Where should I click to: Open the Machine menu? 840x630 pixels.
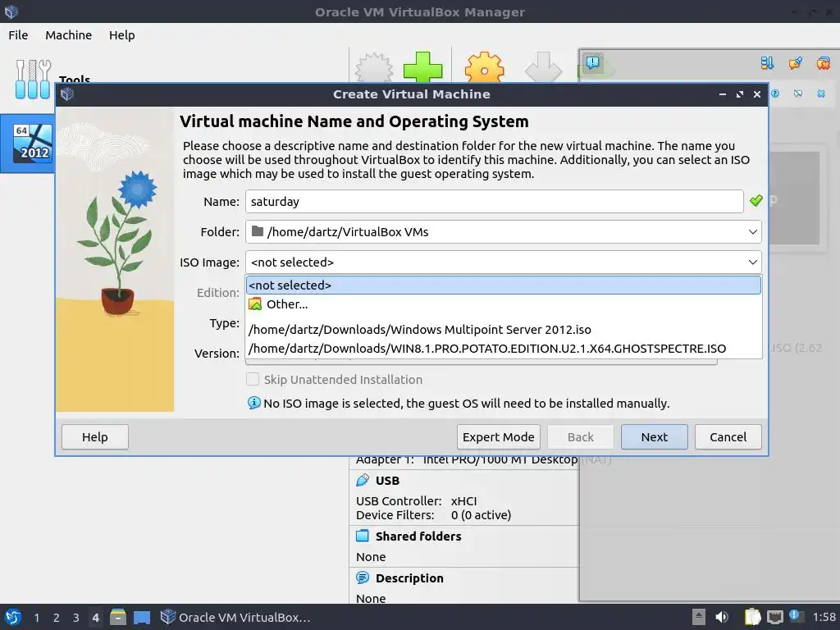(x=69, y=34)
